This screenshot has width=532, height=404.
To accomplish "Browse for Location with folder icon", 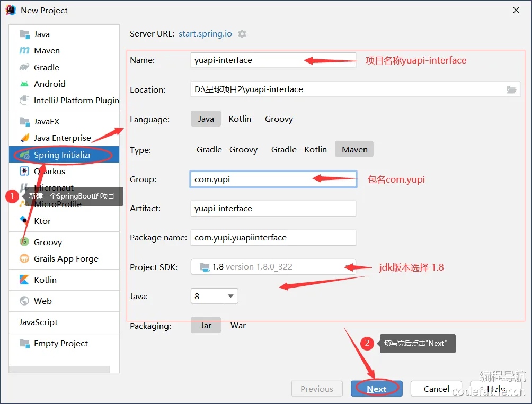I will (x=511, y=90).
